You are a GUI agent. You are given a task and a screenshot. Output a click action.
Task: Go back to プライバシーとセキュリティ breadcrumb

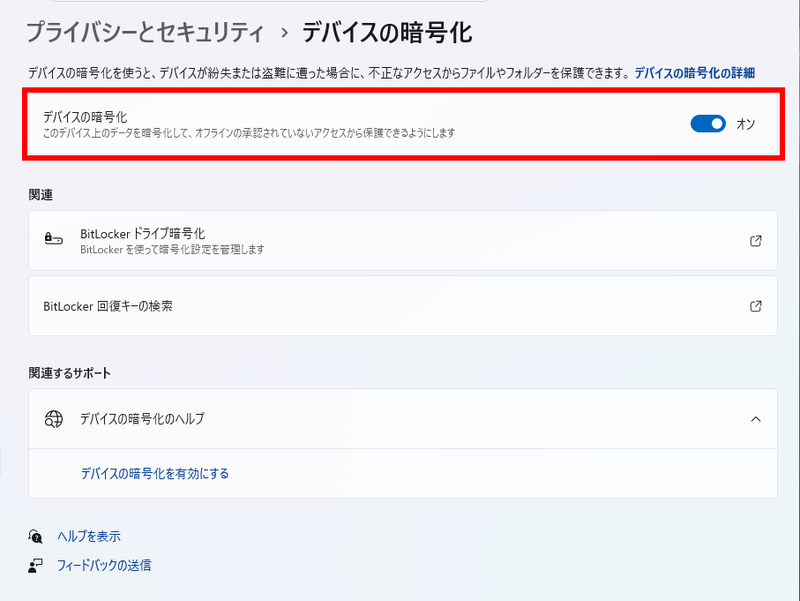145,33
